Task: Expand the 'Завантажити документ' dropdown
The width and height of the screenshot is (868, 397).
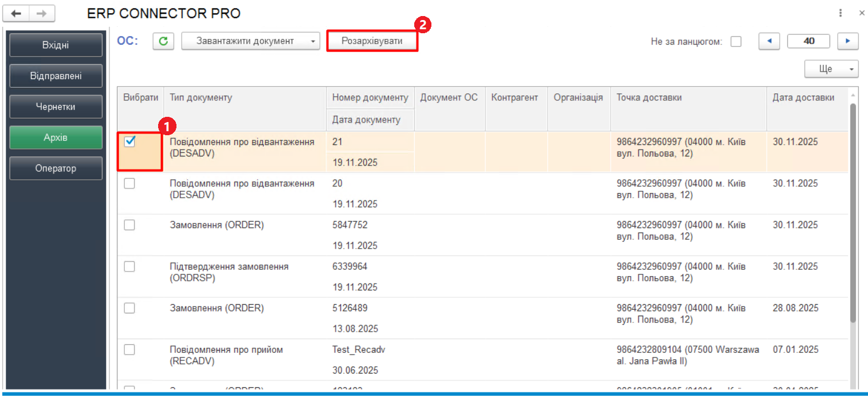Action: (x=312, y=41)
